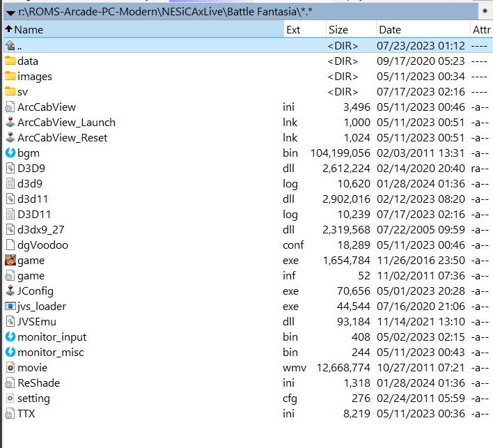Sort files by Size column header

point(351,29)
